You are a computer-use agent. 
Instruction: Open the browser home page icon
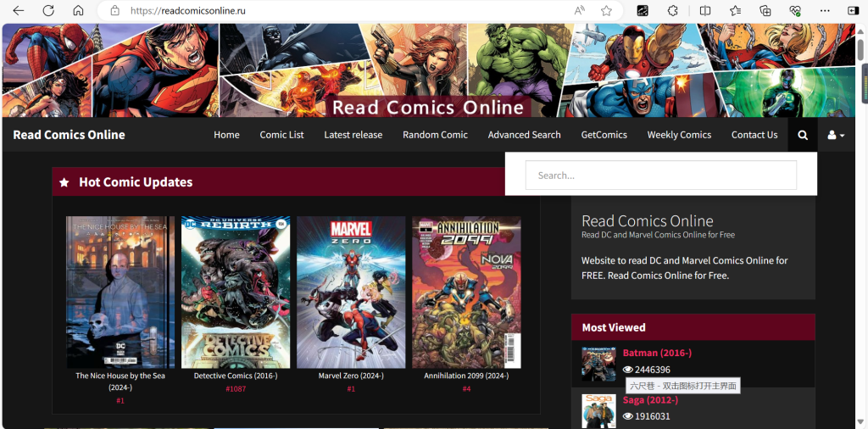point(79,10)
